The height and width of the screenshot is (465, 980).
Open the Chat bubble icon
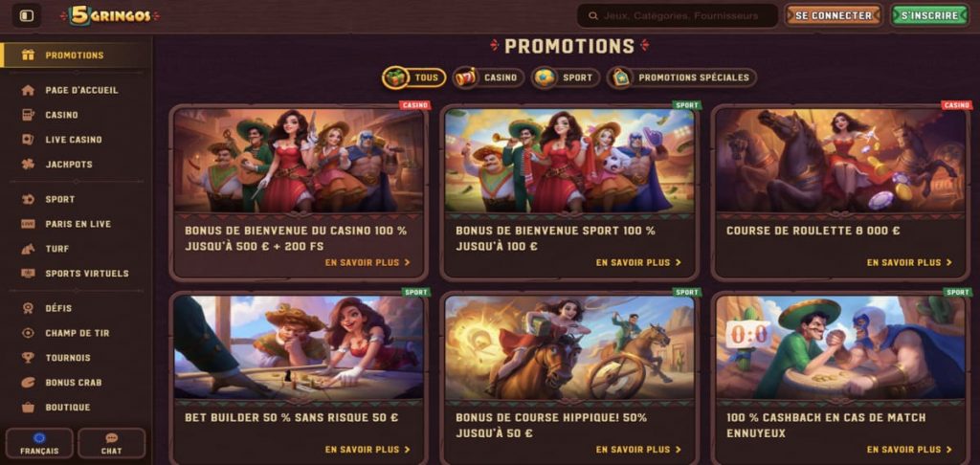111,438
